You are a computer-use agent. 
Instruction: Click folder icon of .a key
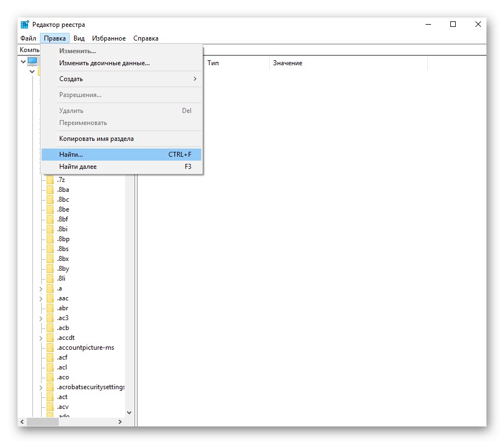point(50,288)
